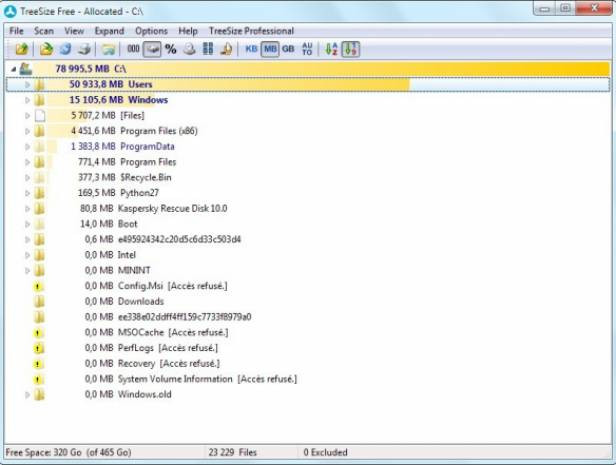Expand the Windows.old folder
Screen dimensions: 616x465
(x=27, y=395)
